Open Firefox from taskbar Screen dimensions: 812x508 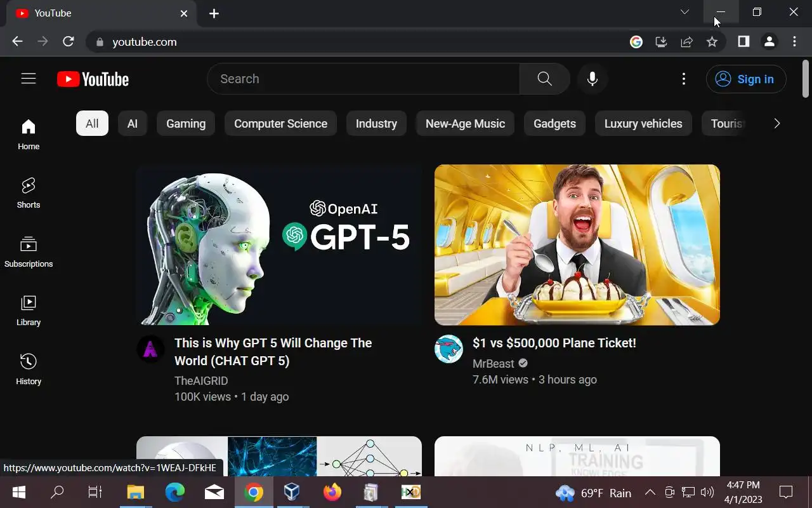point(332,492)
